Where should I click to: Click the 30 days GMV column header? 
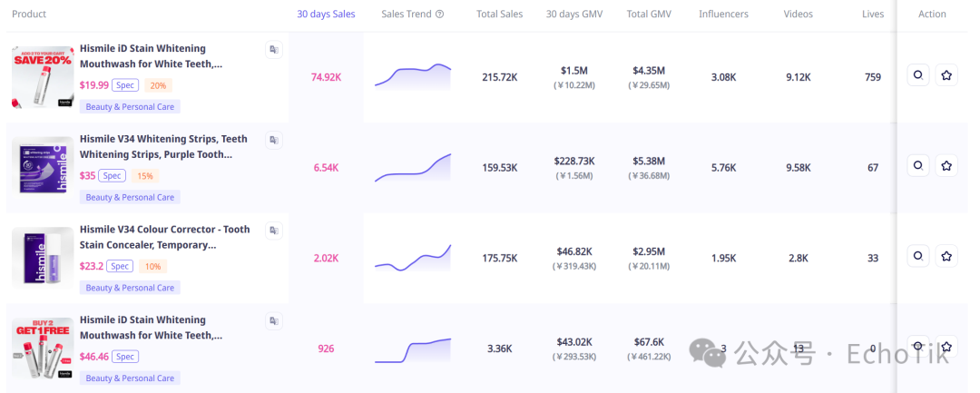(x=574, y=14)
